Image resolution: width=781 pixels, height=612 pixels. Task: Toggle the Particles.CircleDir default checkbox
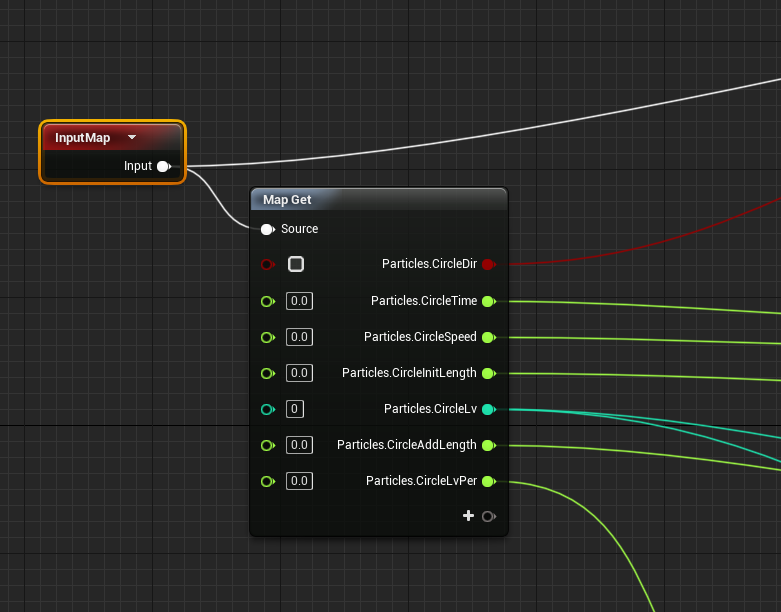click(296, 264)
